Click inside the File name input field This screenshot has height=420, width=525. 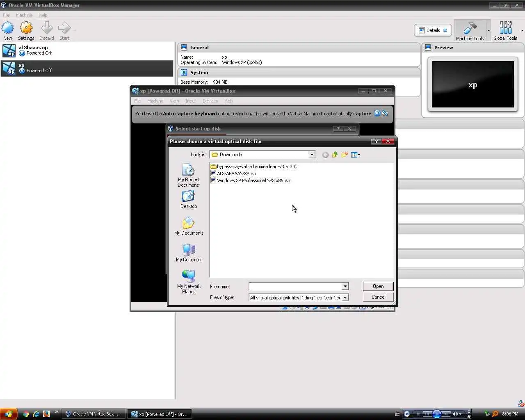click(x=295, y=286)
